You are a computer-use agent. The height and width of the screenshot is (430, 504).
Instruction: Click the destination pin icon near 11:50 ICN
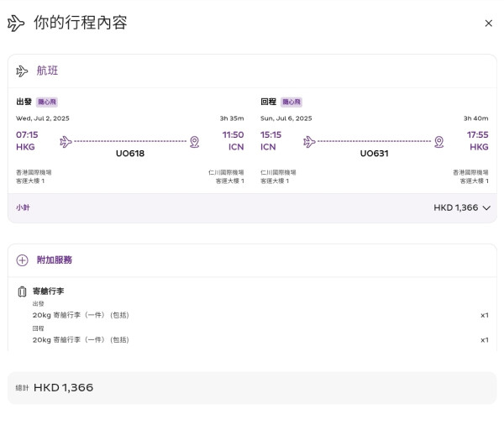pyautogui.click(x=195, y=141)
